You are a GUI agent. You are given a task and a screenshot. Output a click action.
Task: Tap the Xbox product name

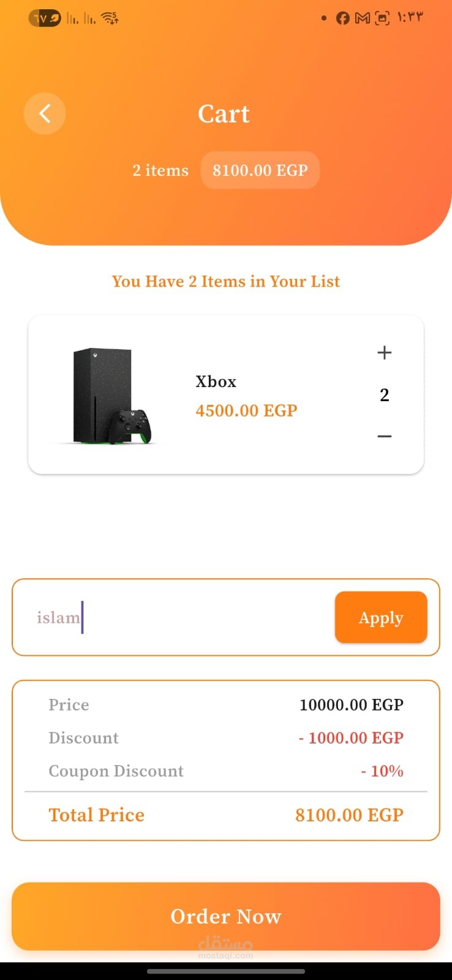pos(216,382)
